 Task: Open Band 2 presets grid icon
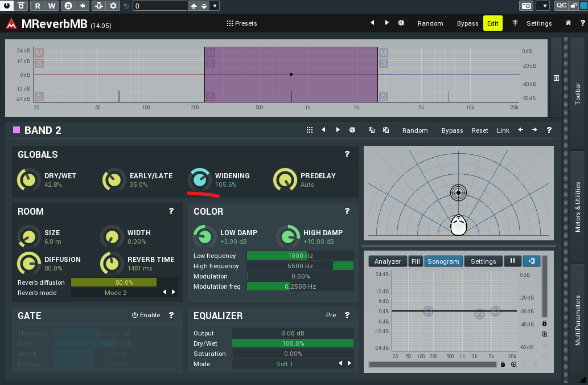click(310, 130)
